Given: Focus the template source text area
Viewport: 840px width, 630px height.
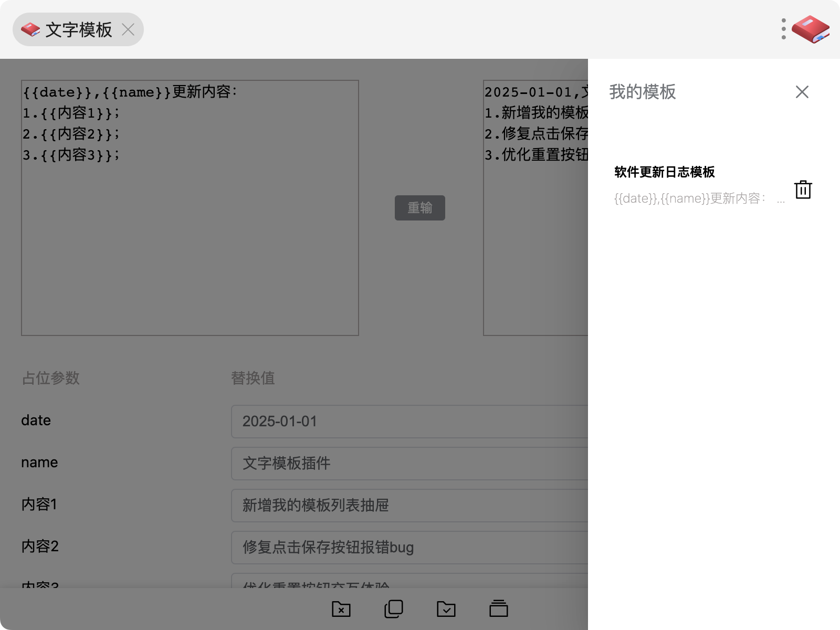Looking at the screenshot, I should [190, 208].
